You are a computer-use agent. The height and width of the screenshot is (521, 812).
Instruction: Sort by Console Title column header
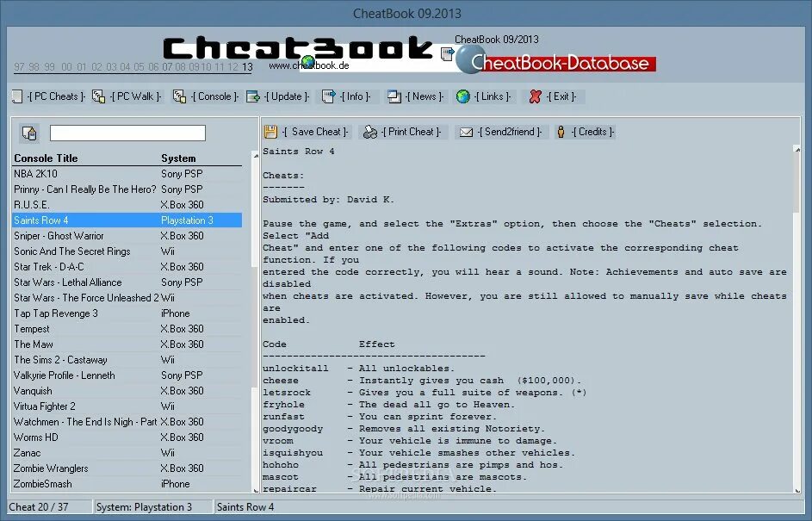(x=46, y=158)
